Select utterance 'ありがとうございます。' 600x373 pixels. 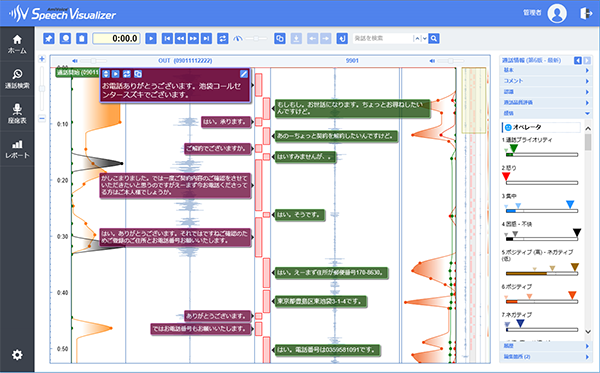pos(217,316)
